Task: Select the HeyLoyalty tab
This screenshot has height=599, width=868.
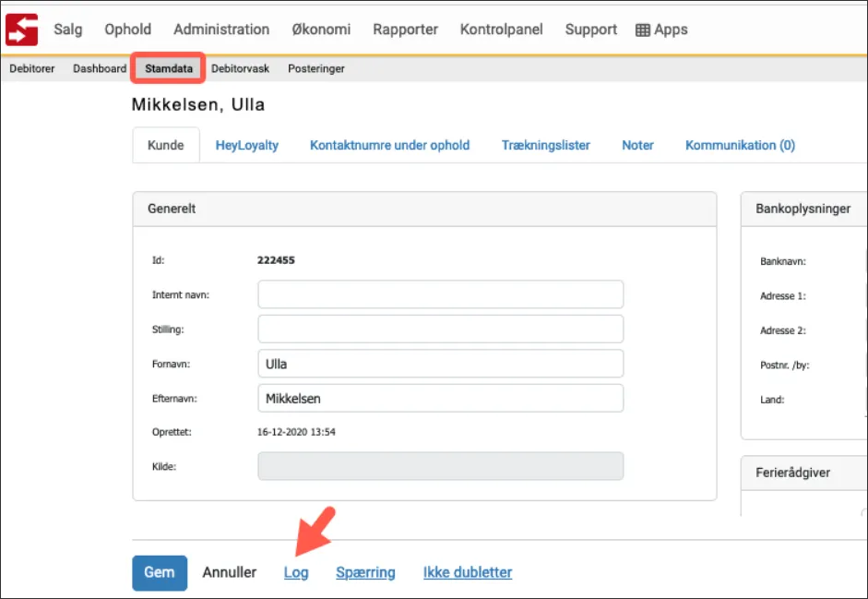Action: click(x=246, y=145)
